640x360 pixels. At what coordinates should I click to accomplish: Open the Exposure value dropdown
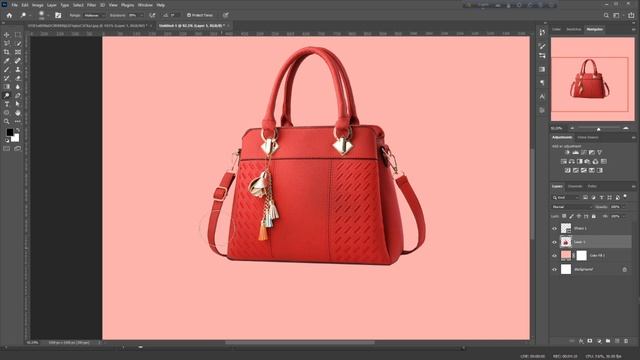pyautogui.click(x=141, y=15)
